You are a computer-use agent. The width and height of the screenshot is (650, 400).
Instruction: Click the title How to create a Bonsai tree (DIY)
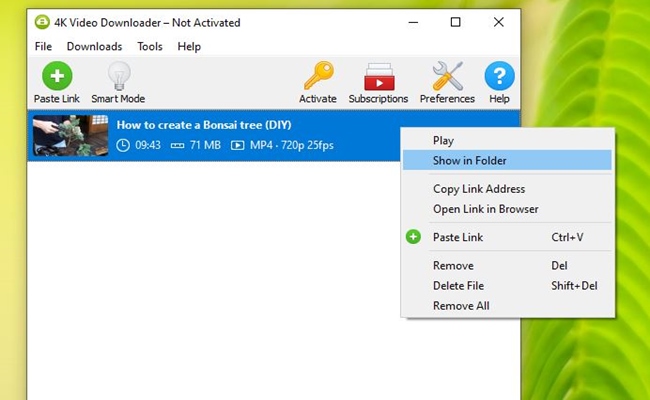[204, 125]
